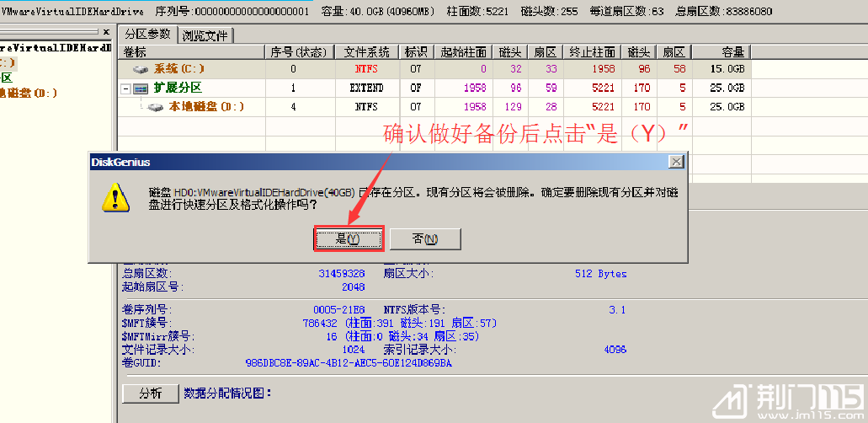This screenshot has width=868, height=423.
Task: Select the 系统(C:) row label
Action: click(179, 69)
